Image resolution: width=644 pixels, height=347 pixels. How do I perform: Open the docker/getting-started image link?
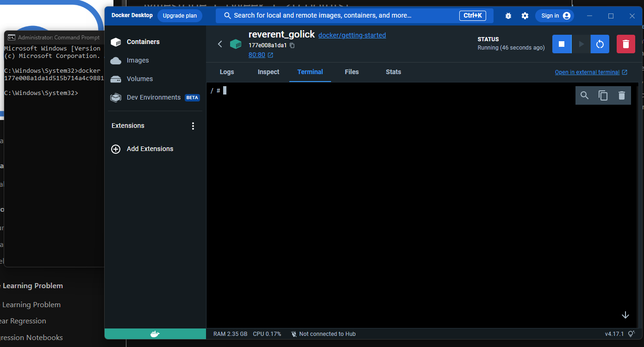pyautogui.click(x=352, y=35)
